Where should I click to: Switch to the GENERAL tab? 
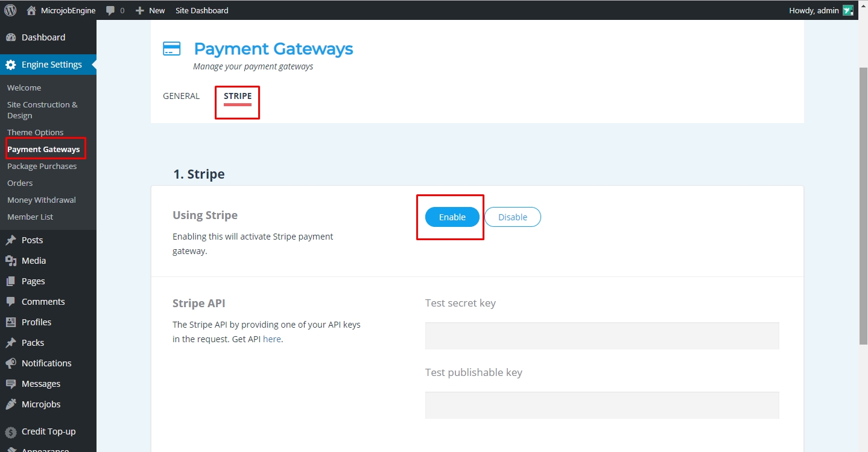click(x=181, y=96)
